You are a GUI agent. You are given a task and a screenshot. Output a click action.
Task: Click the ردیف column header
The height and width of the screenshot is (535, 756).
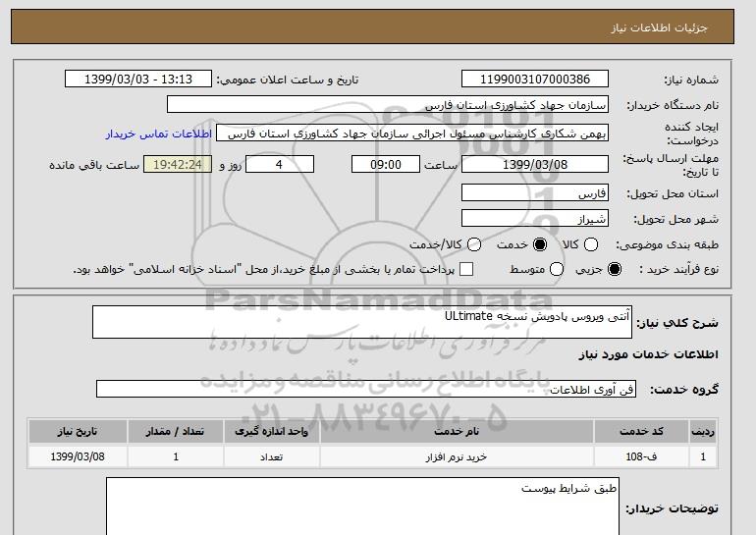703,431
